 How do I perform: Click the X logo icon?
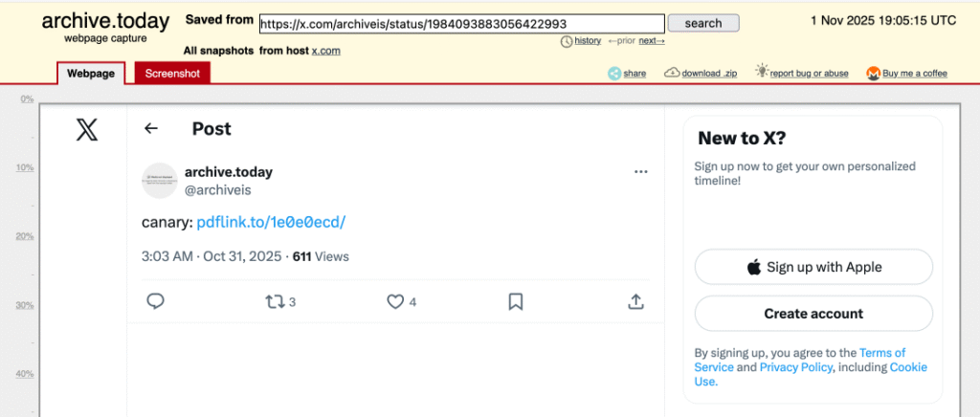pos(86,130)
